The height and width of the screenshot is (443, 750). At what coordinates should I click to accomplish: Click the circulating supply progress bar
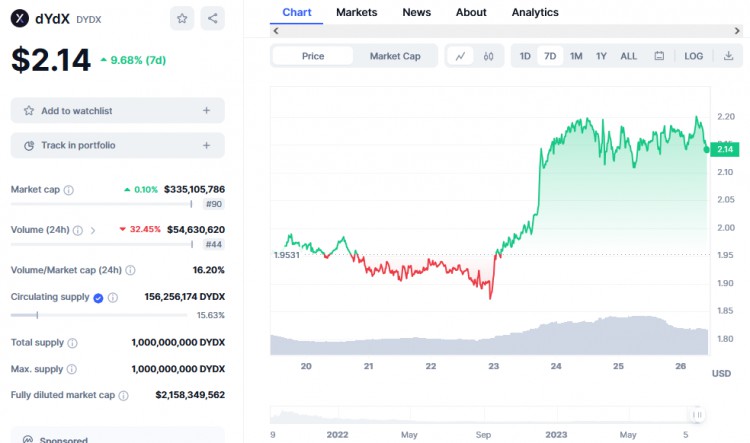click(x=99, y=315)
